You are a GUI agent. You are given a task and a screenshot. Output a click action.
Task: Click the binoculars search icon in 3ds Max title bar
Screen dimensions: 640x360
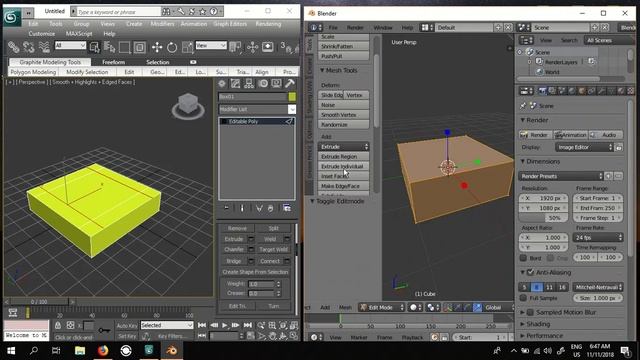click(166, 11)
